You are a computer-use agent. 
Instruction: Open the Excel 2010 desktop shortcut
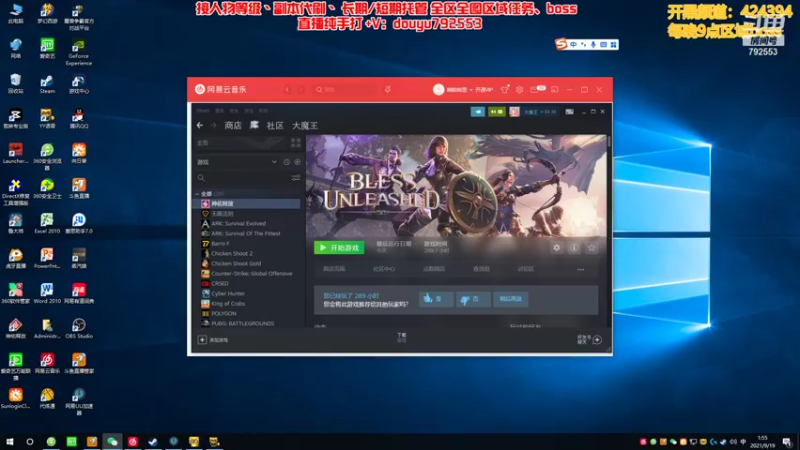click(47, 223)
